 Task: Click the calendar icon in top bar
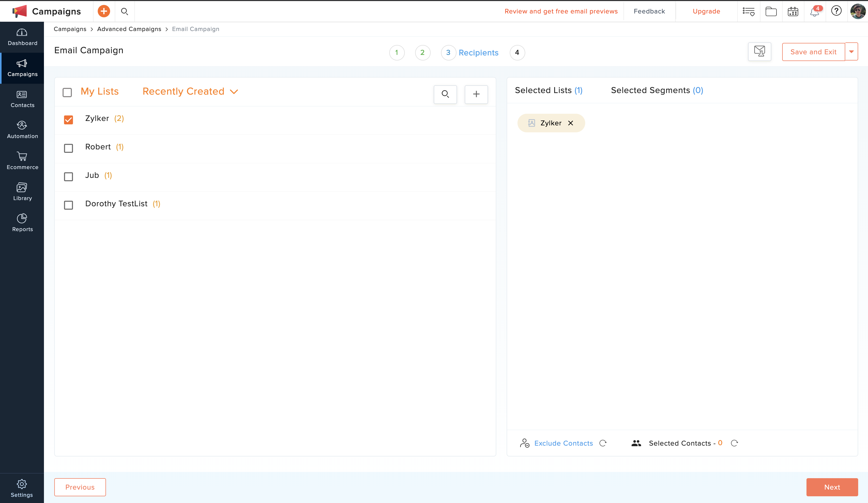pos(793,11)
